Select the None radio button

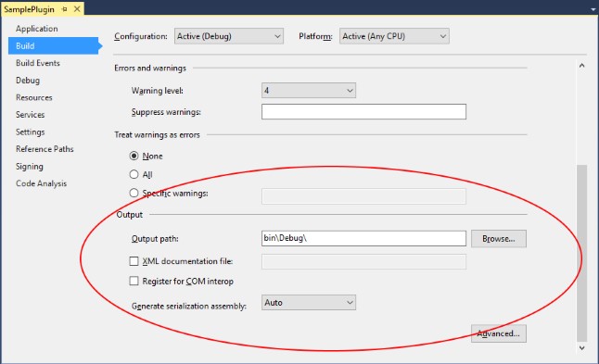pos(134,156)
